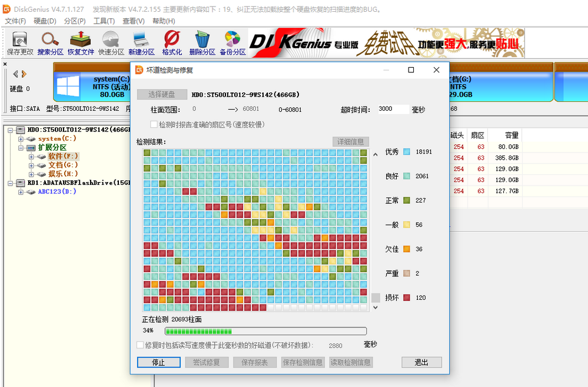Click Save Detection Info (保存检测信息) button
The width and height of the screenshot is (588, 387).
click(x=303, y=362)
